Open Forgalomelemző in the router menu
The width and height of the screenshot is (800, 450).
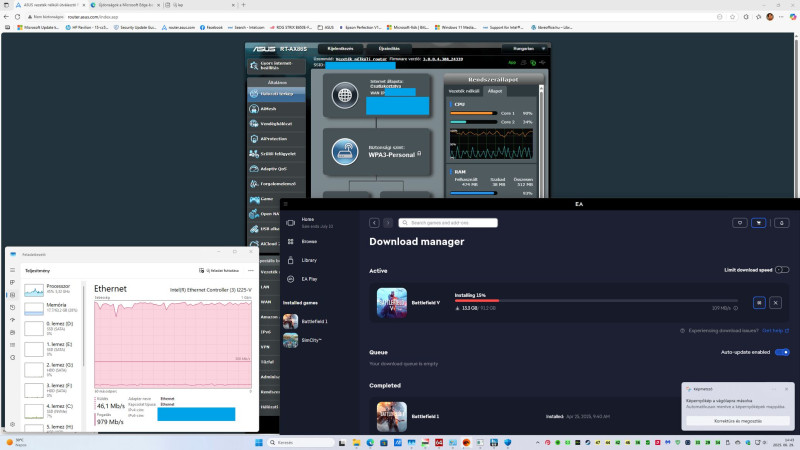click(277, 184)
